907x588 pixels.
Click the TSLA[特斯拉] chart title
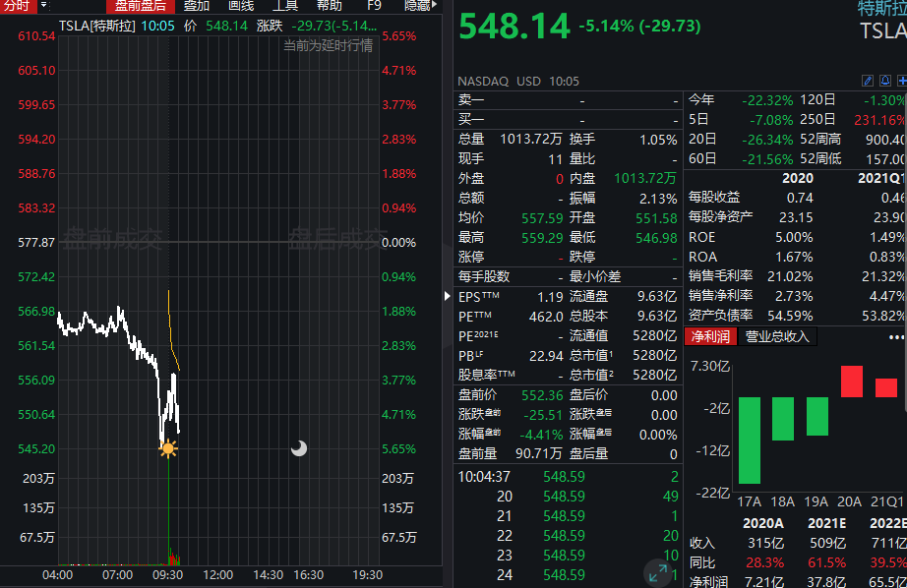[x=97, y=26]
